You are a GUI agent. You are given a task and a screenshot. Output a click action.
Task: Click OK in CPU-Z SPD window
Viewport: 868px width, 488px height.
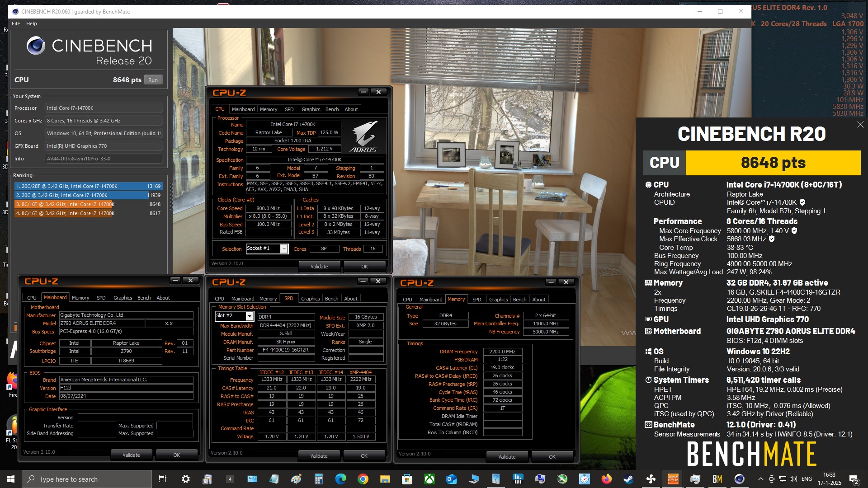click(x=364, y=456)
